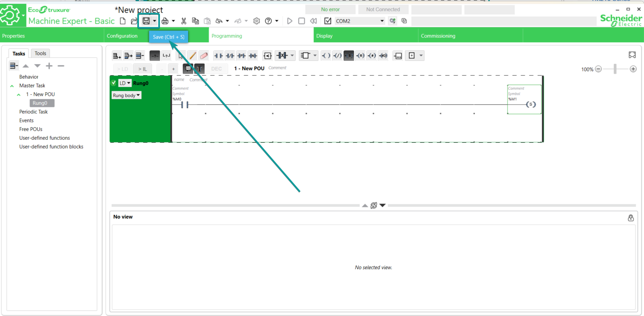The height and width of the screenshot is (316, 644).
Task: Toggle the green Rung0 validity check mark
Action: pyautogui.click(x=113, y=83)
